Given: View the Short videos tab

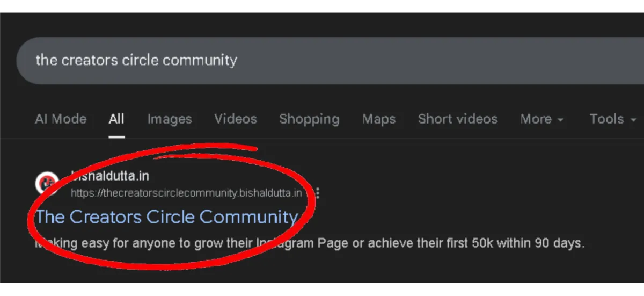Looking at the screenshot, I should click(458, 119).
